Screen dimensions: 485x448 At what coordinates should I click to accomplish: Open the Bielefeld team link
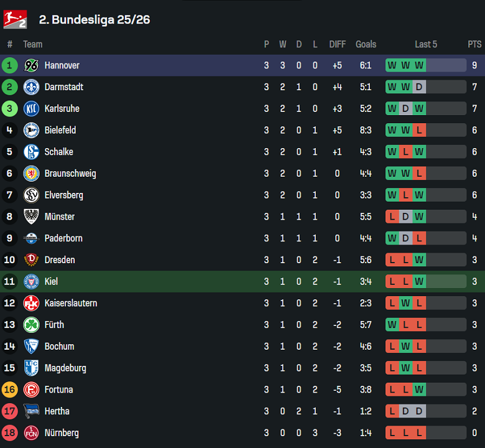[x=60, y=130]
